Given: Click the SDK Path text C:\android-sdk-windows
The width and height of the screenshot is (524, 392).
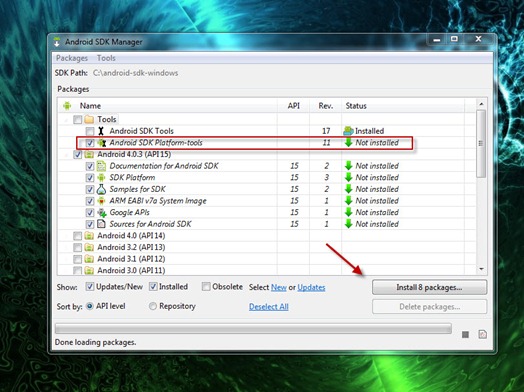Looking at the screenshot, I should pyautogui.click(x=135, y=73).
